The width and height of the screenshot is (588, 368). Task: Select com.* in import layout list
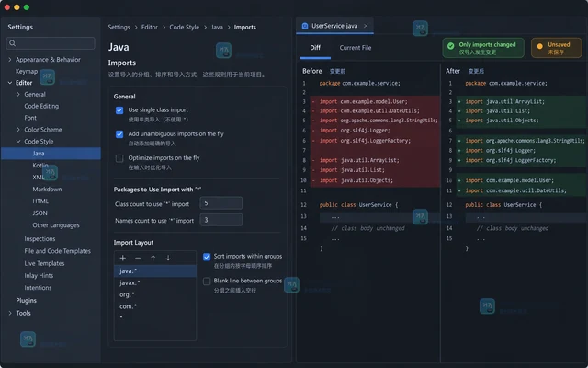point(155,306)
